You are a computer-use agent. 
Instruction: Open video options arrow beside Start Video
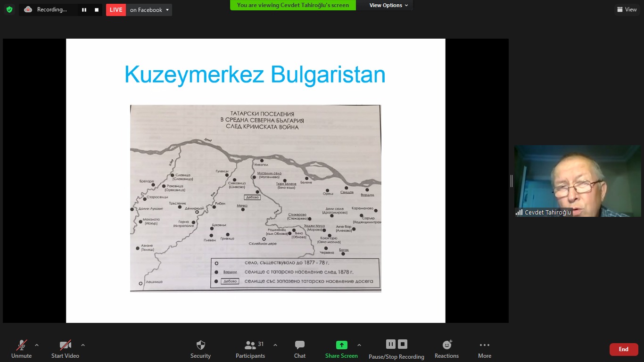click(83, 345)
